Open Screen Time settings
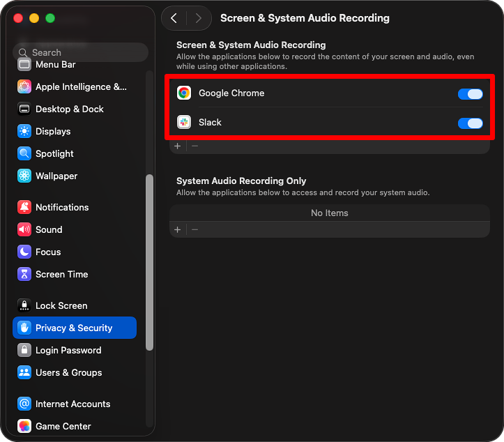Image resolution: width=504 pixels, height=442 pixels. 75,274
